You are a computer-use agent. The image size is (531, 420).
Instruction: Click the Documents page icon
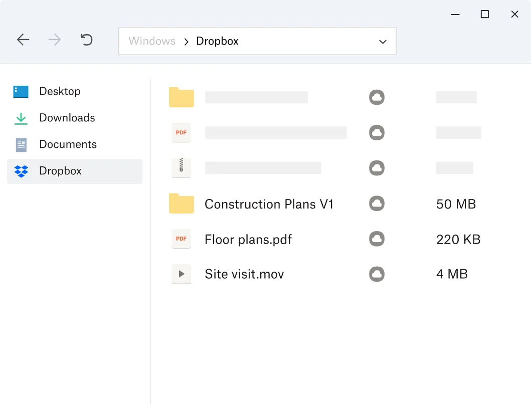[21, 145]
